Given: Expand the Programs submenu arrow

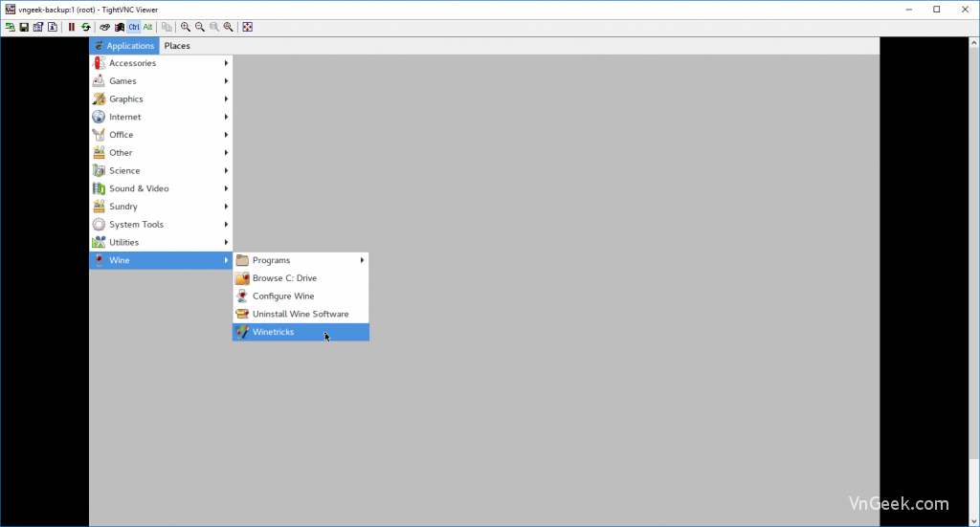Looking at the screenshot, I should click(362, 260).
